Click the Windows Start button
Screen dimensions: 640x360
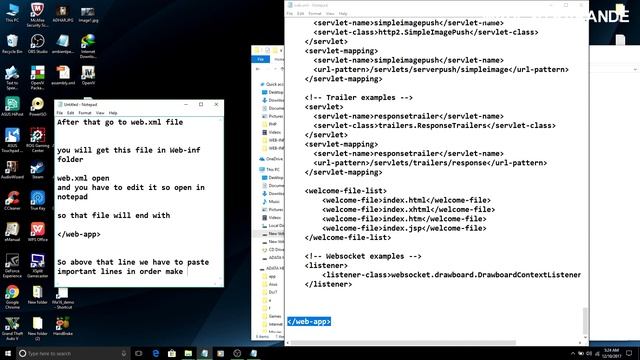coord(7,353)
